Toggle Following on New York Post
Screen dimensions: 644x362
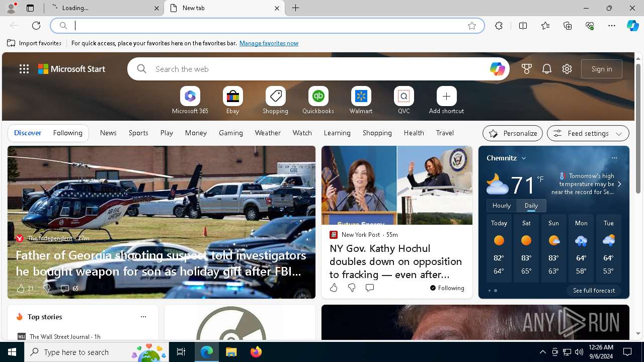point(447,288)
